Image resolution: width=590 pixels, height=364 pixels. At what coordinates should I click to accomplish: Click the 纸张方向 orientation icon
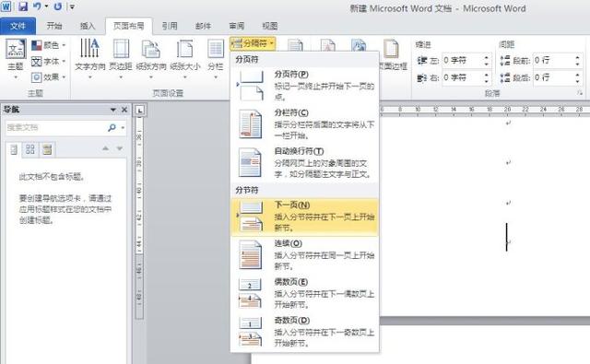[x=151, y=50]
